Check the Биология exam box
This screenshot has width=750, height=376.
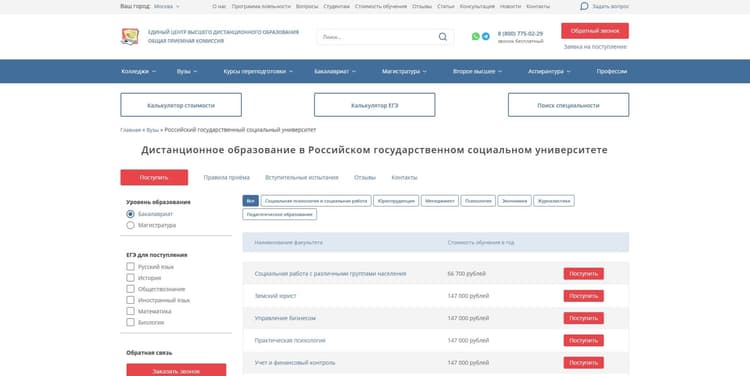pyautogui.click(x=130, y=322)
